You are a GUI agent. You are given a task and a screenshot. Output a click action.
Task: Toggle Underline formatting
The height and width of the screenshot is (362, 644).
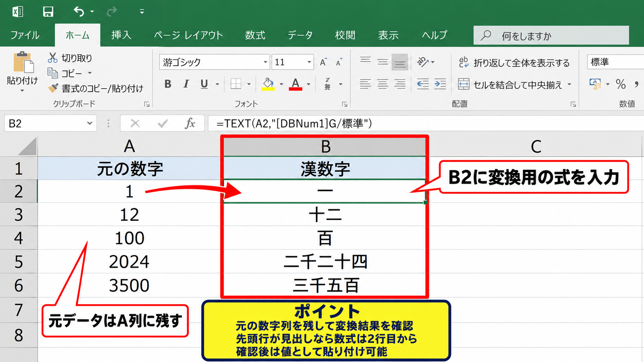[x=204, y=84]
